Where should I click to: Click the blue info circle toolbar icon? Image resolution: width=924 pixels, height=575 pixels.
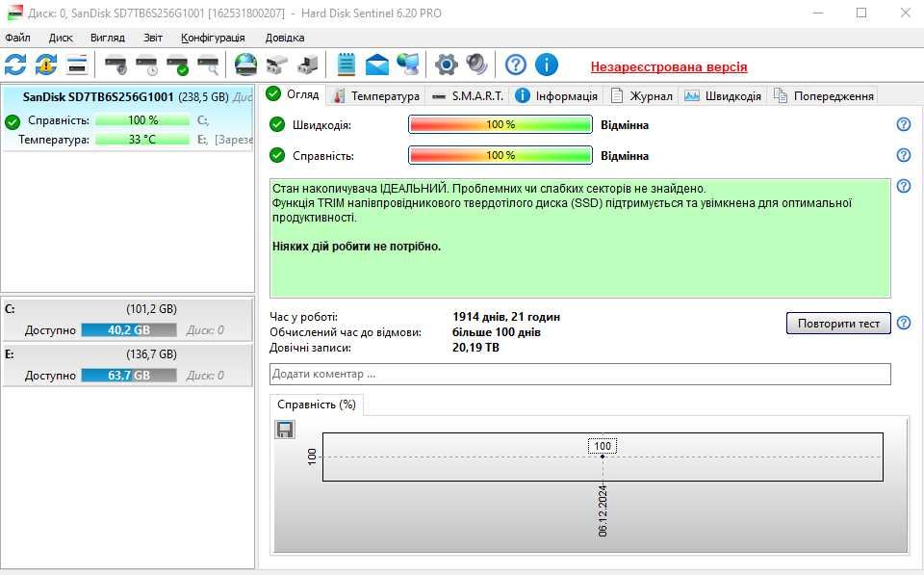coord(547,65)
